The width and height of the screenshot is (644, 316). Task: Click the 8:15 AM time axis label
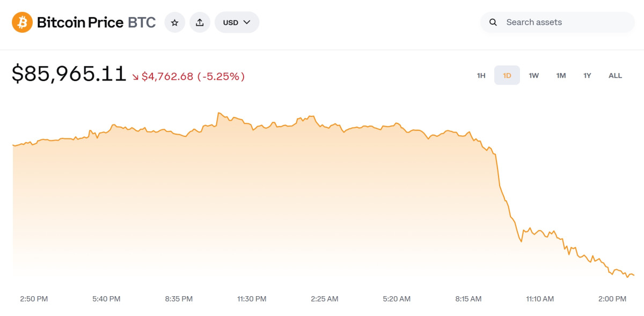click(x=468, y=299)
